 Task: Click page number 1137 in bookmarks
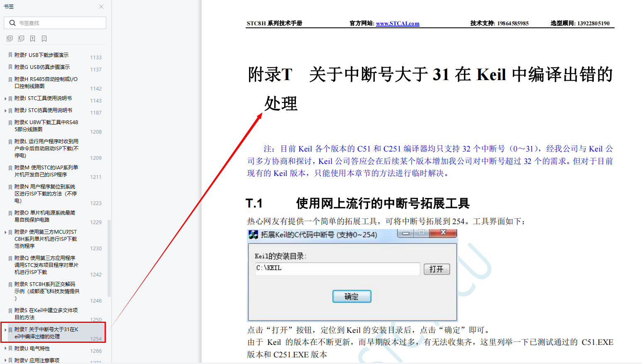(96, 70)
